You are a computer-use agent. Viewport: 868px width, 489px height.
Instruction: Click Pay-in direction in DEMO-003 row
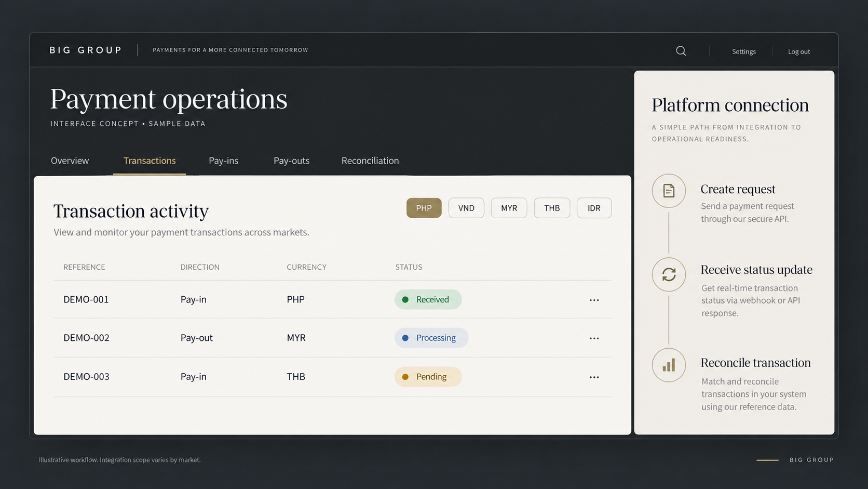[193, 377]
